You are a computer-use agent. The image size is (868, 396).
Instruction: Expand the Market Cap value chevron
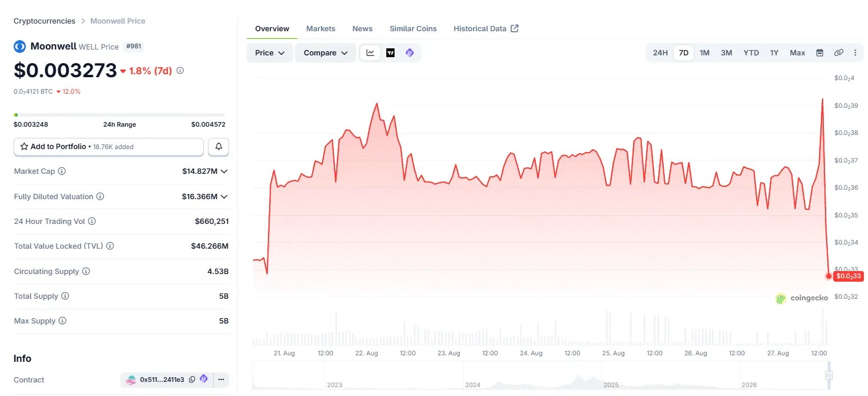[x=224, y=171]
